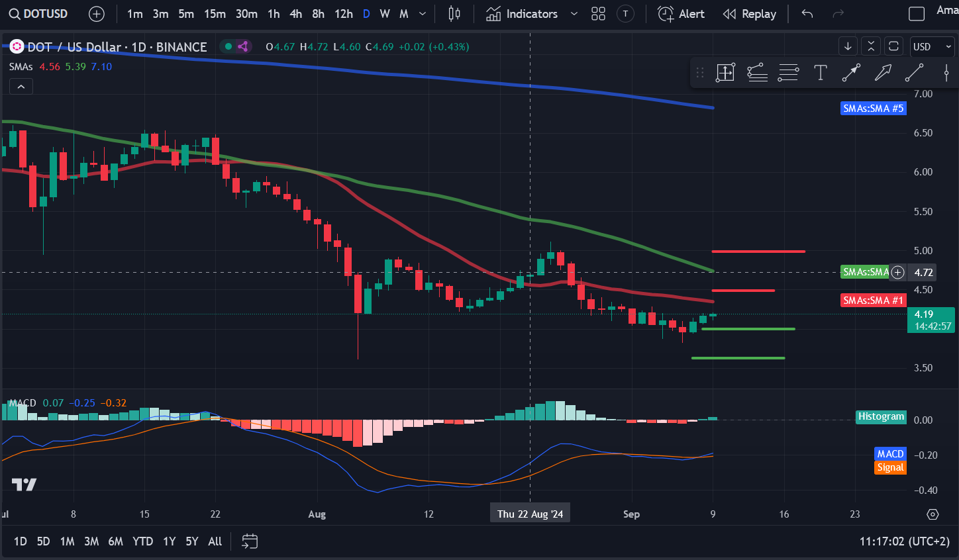Open timezone menu at 11:17:02 (UTC+2)
The image size is (959, 560).
(x=905, y=541)
